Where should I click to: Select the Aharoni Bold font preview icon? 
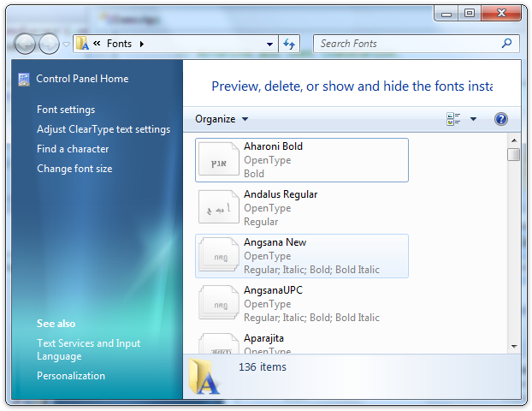tap(219, 160)
